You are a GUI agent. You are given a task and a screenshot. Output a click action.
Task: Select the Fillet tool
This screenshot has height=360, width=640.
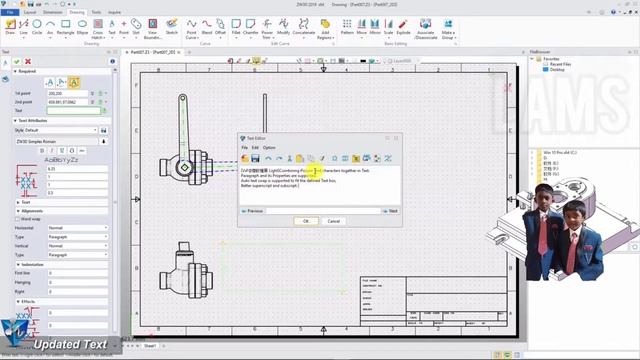[x=236, y=27]
